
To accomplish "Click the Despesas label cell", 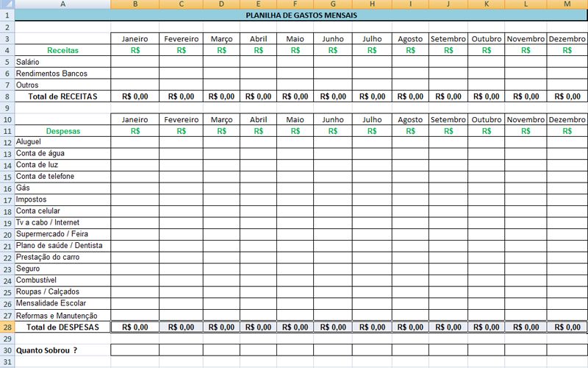I will pos(62,131).
